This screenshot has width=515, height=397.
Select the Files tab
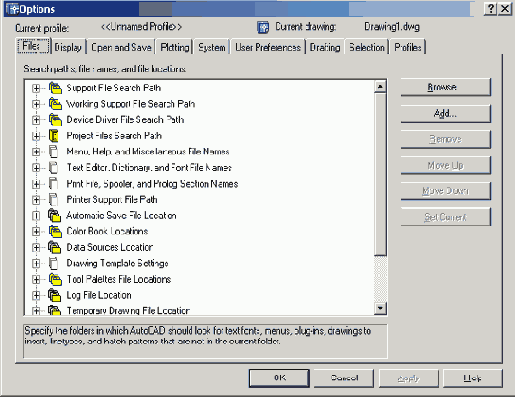pyautogui.click(x=33, y=46)
